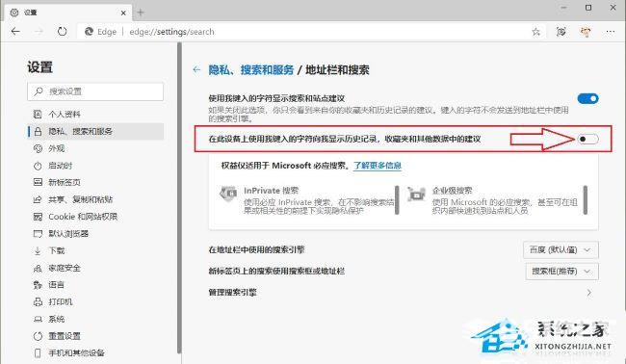Disable 使用我键入的字符显示搜索和站点建议 toggle

587,98
